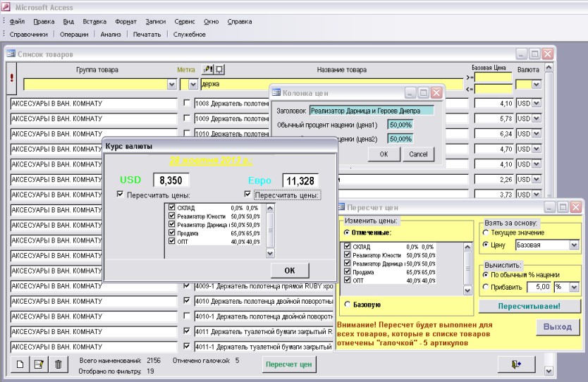Uncheck ОПТ in the Пересчет цен list
588x382 pixels.
click(x=348, y=280)
